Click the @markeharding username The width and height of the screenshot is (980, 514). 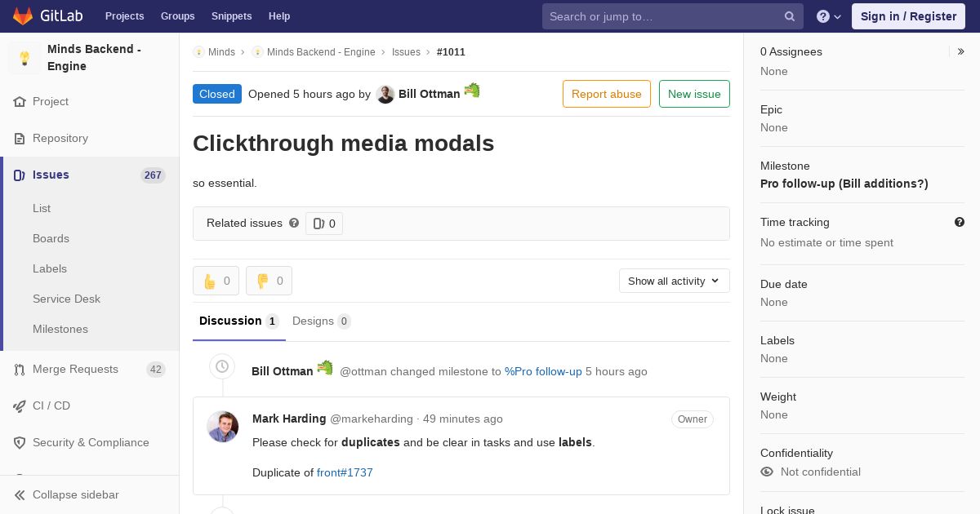tap(372, 419)
